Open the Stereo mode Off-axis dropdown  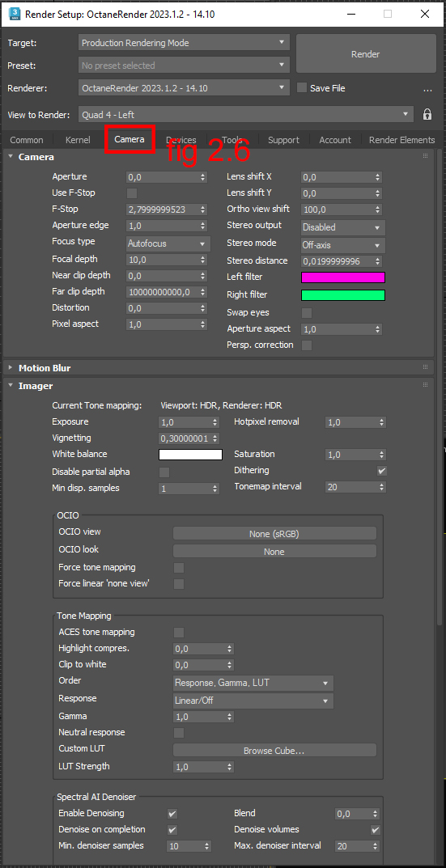343,244
